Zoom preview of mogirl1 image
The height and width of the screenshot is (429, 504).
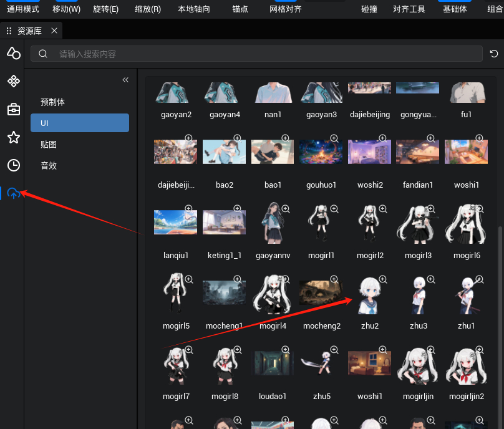click(x=334, y=208)
